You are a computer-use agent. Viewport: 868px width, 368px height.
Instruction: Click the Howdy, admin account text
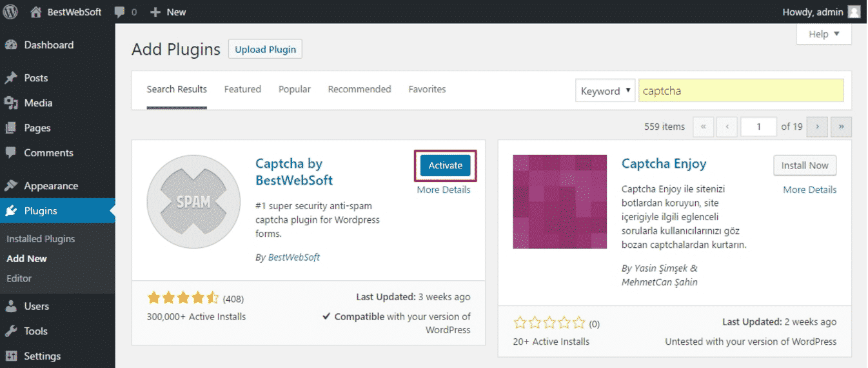[812, 12]
